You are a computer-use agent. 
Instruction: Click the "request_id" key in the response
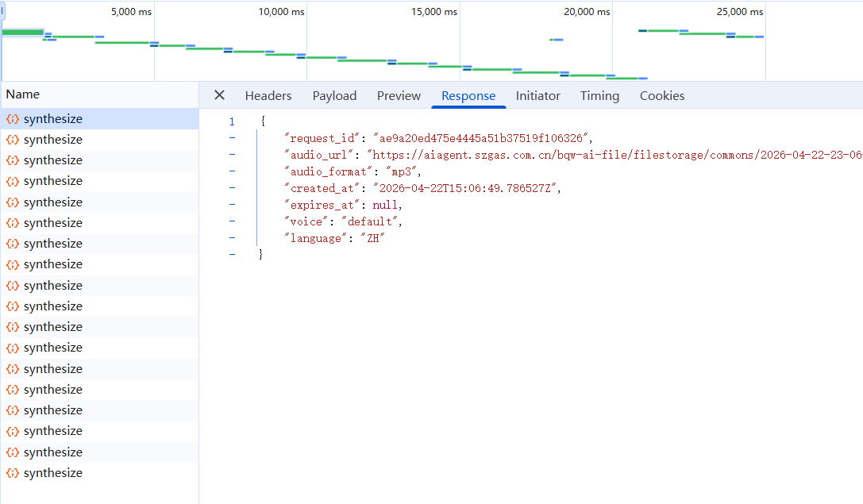click(x=322, y=138)
